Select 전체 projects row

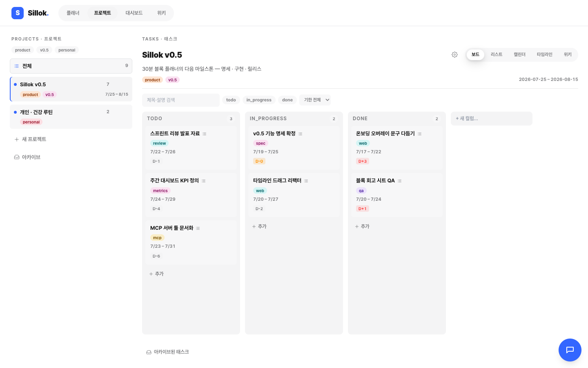pos(71,66)
